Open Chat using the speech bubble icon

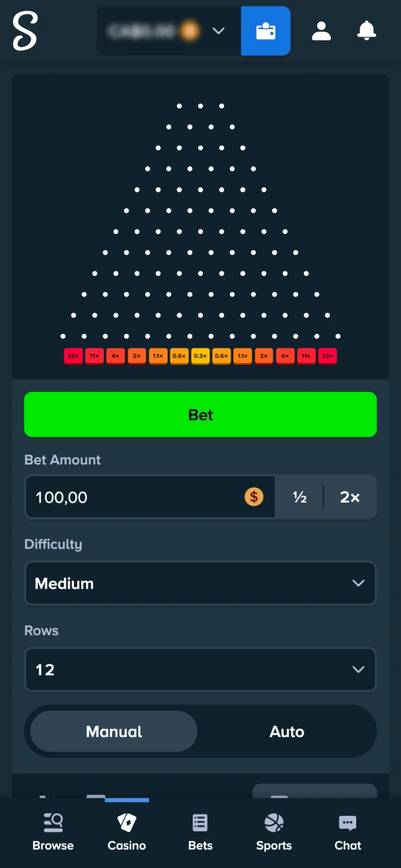pyautogui.click(x=347, y=822)
